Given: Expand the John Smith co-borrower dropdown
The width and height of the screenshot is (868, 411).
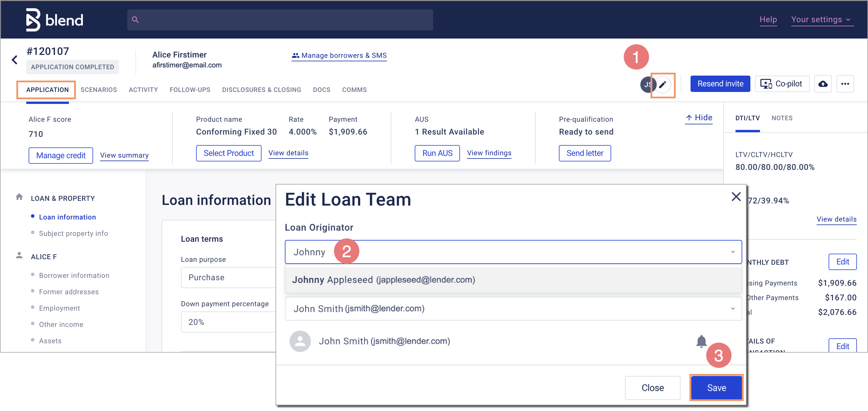Looking at the screenshot, I should (x=733, y=309).
